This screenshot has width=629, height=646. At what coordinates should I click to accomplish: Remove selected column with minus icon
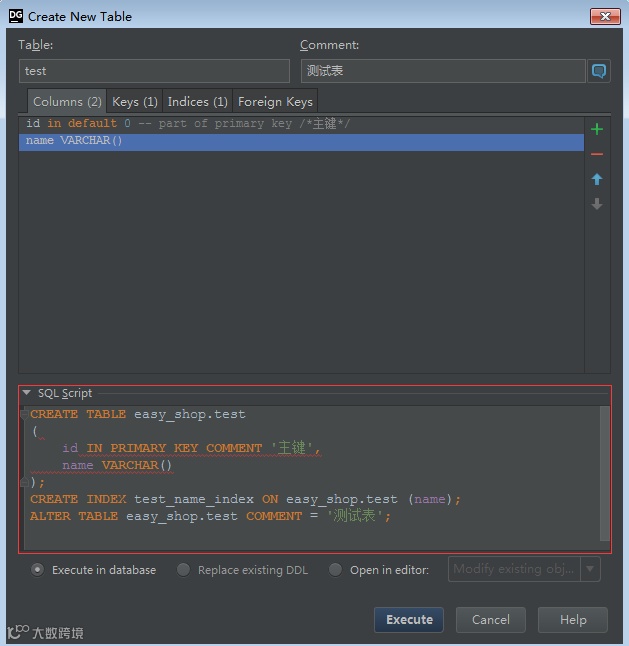tap(596, 154)
